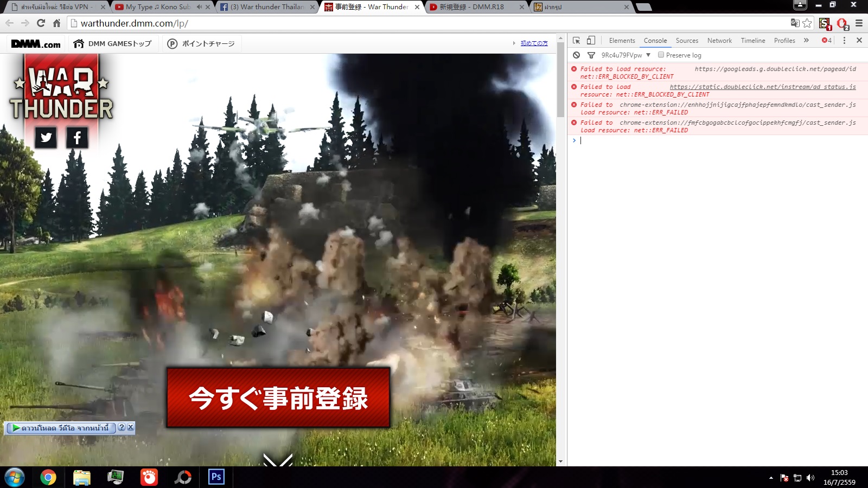Open the Profiles tab
This screenshot has height=488, width=868.
tap(784, 40)
